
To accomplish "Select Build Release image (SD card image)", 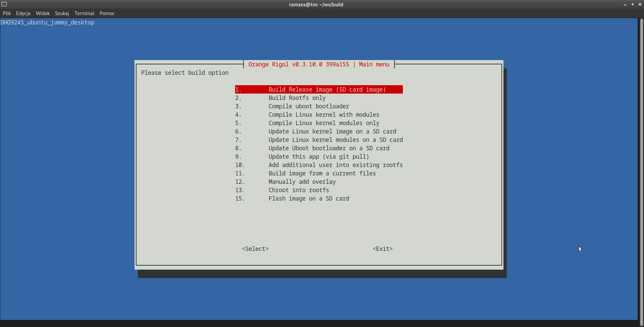I will click(x=319, y=90).
